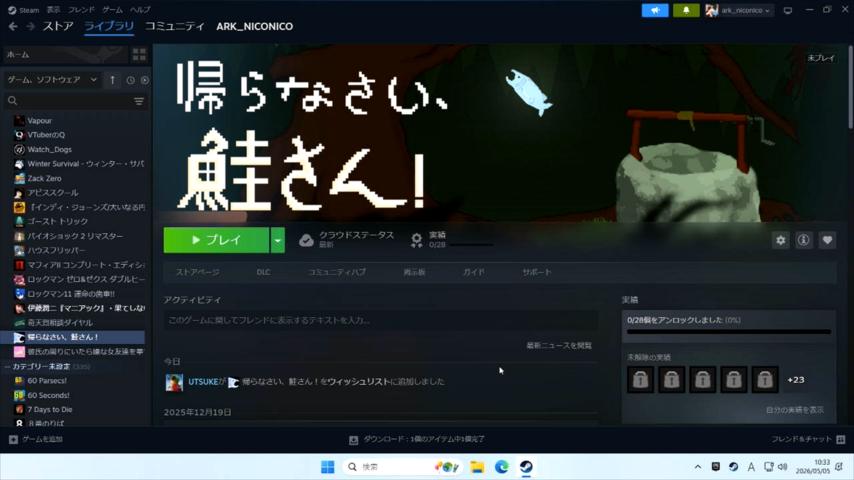Click the activity text input field

coord(381,320)
